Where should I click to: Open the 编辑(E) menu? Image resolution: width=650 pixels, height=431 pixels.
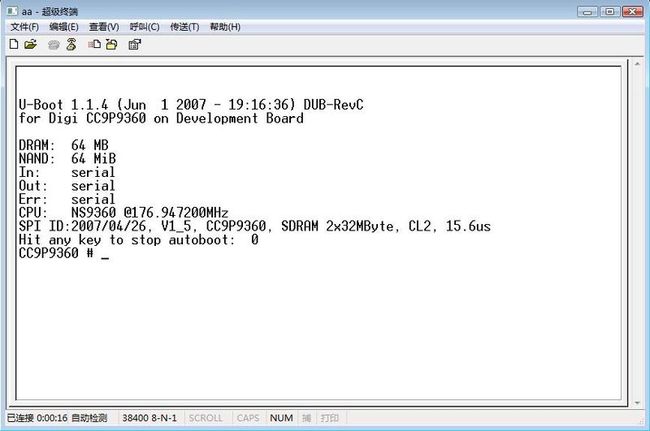[64, 27]
